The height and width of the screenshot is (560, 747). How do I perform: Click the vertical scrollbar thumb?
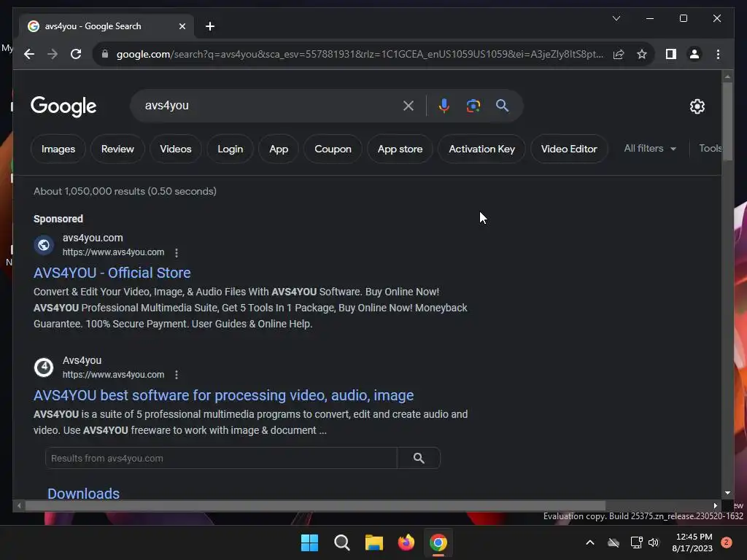pyautogui.click(x=727, y=122)
